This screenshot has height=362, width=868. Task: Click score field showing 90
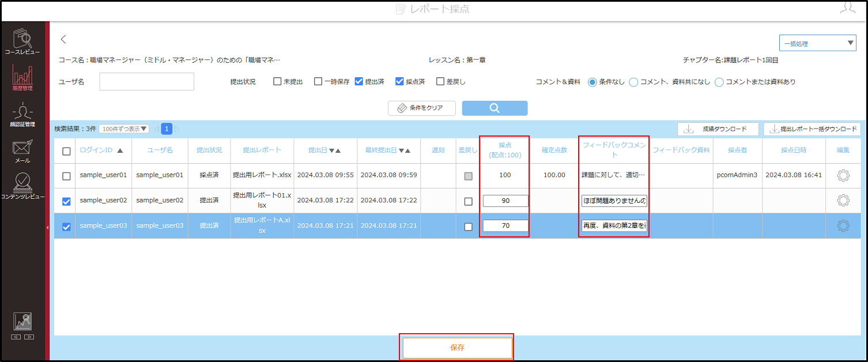pyautogui.click(x=505, y=201)
